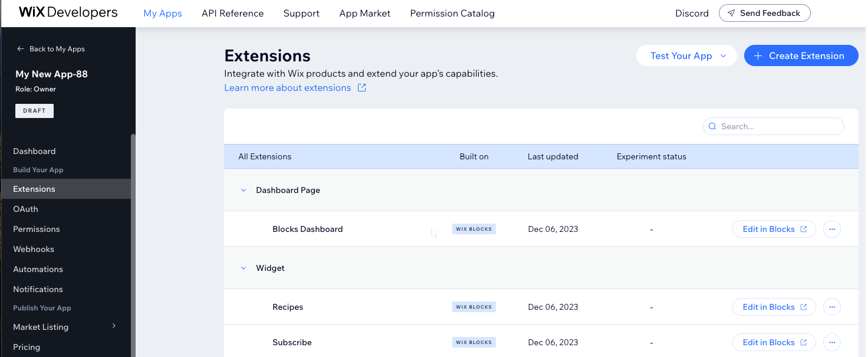
Task: Open the Test Your App dropdown
Action: tap(686, 56)
